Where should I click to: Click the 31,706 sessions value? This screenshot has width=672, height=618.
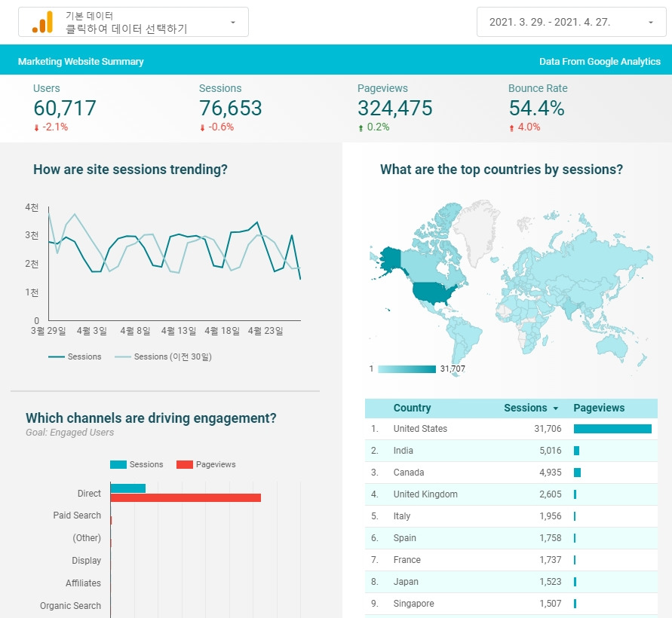tap(548, 429)
